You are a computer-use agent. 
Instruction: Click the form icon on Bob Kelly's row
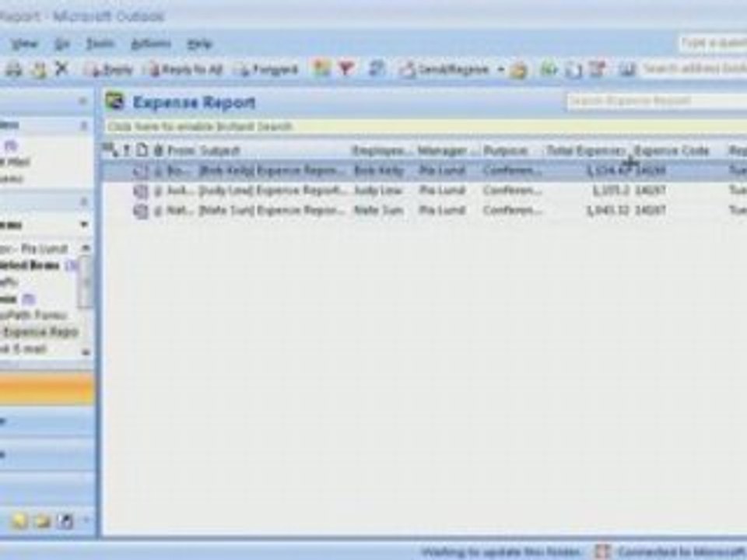point(141,171)
